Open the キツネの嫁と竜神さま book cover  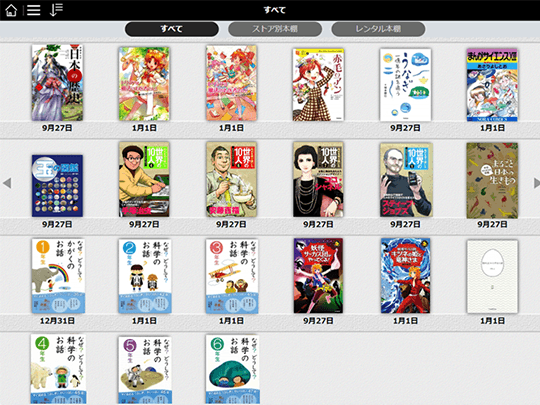coord(405,276)
